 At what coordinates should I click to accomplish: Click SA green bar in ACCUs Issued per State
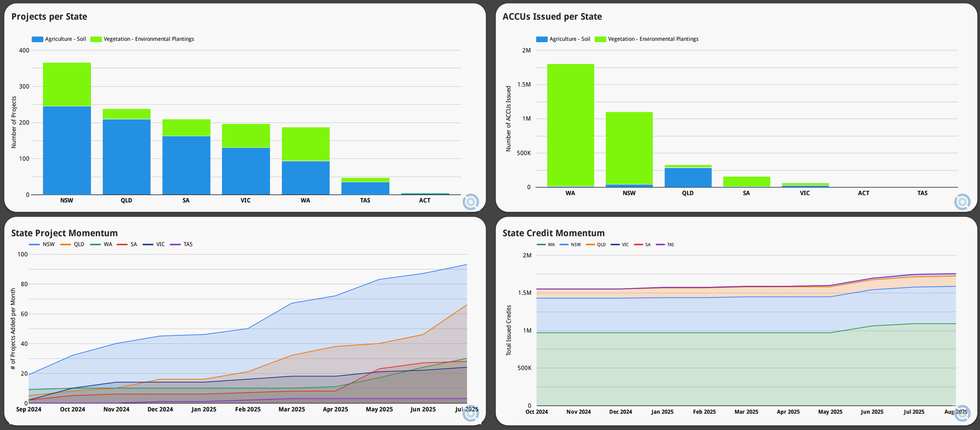coord(746,182)
